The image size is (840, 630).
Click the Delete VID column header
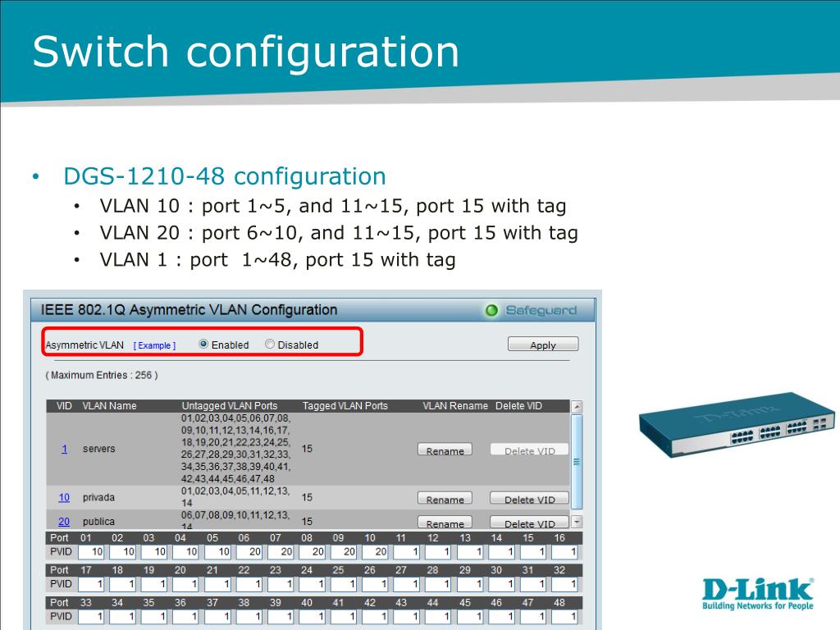point(518,405)
